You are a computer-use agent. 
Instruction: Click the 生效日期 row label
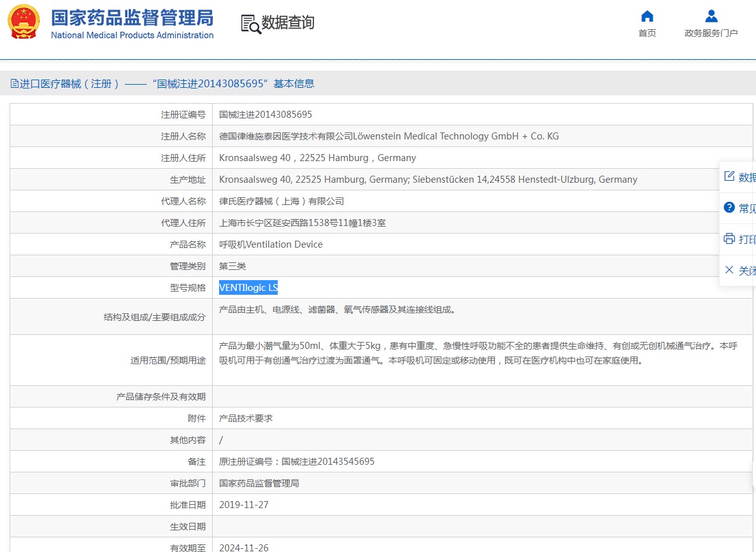[x=187, y=527]
